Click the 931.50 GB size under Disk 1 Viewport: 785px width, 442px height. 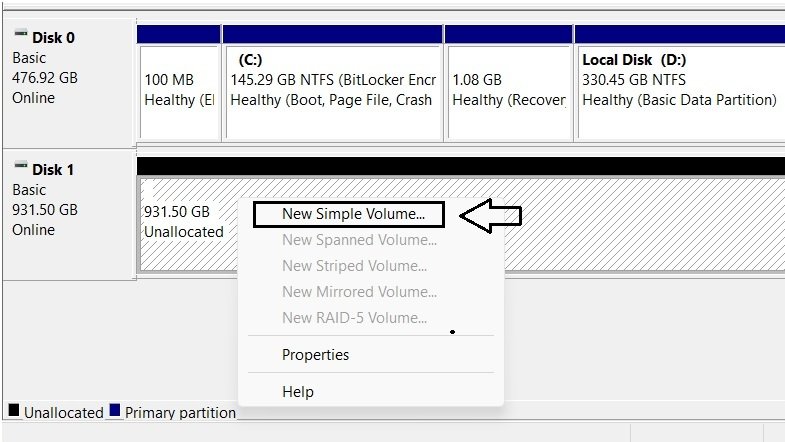pyautogui.click(x=45, y=210)
